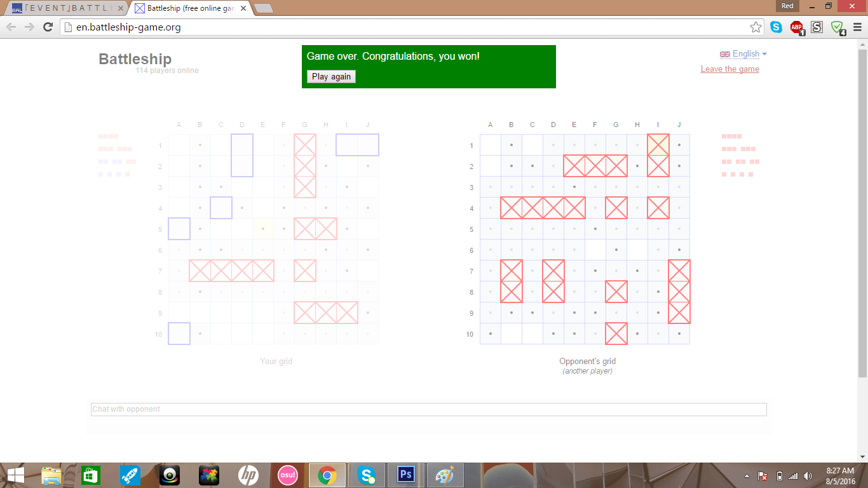Click the Battleship site title

tap(135, 59)
